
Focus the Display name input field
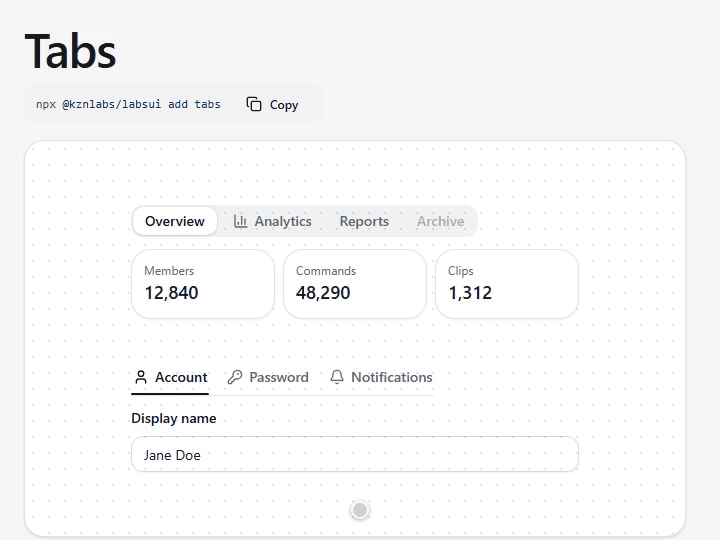[x=354, y=454]
